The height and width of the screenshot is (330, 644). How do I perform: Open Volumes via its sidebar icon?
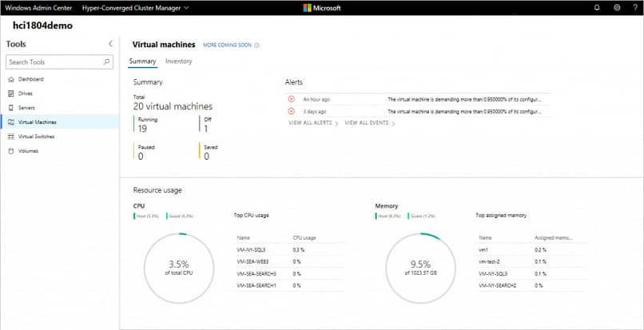(x=10, y=151)
